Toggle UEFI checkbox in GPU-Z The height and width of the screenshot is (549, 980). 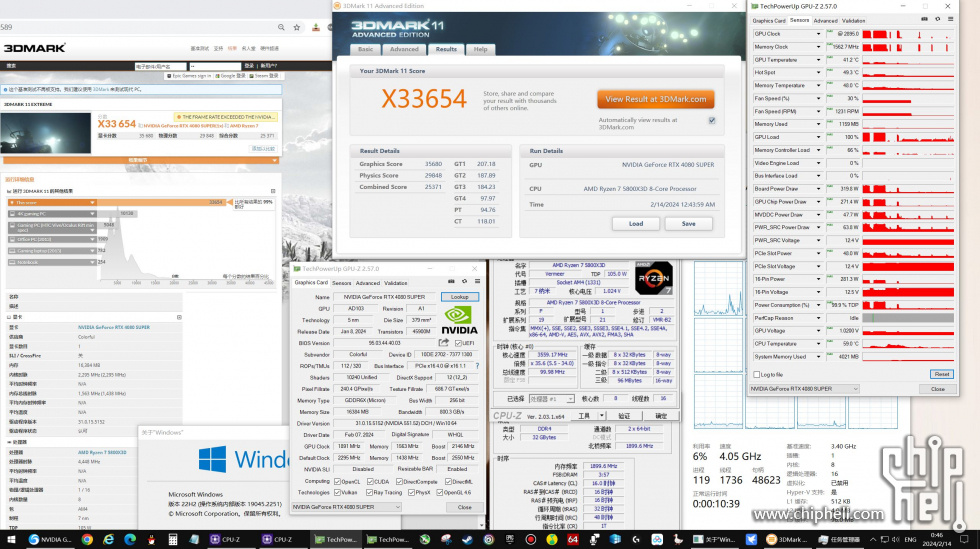point(458,343)
